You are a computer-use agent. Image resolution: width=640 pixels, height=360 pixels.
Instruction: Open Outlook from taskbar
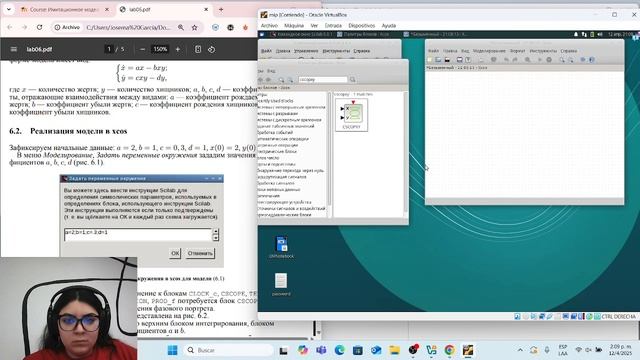(376, 350)
